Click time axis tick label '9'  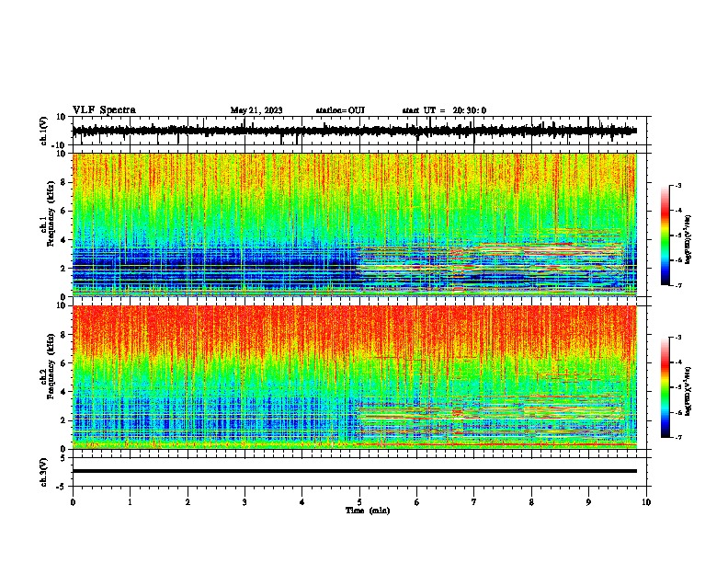pyautogui.click(x=589, y=502)
